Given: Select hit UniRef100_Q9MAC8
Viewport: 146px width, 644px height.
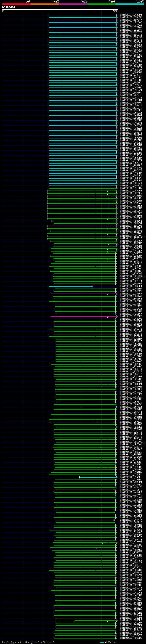Looking at the screenshot, I should point(131,55).
